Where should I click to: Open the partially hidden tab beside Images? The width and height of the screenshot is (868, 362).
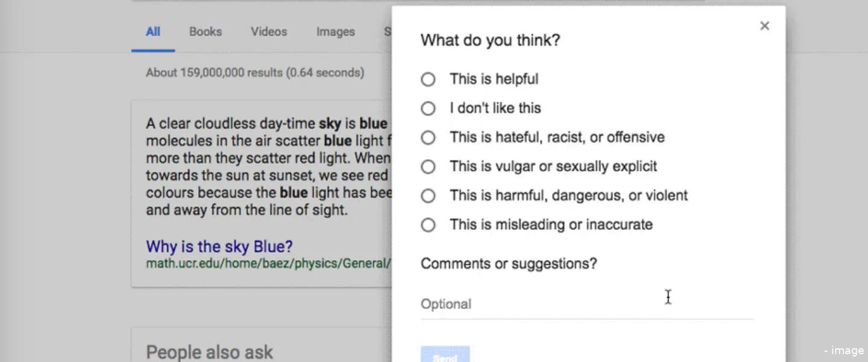(388, 31)
